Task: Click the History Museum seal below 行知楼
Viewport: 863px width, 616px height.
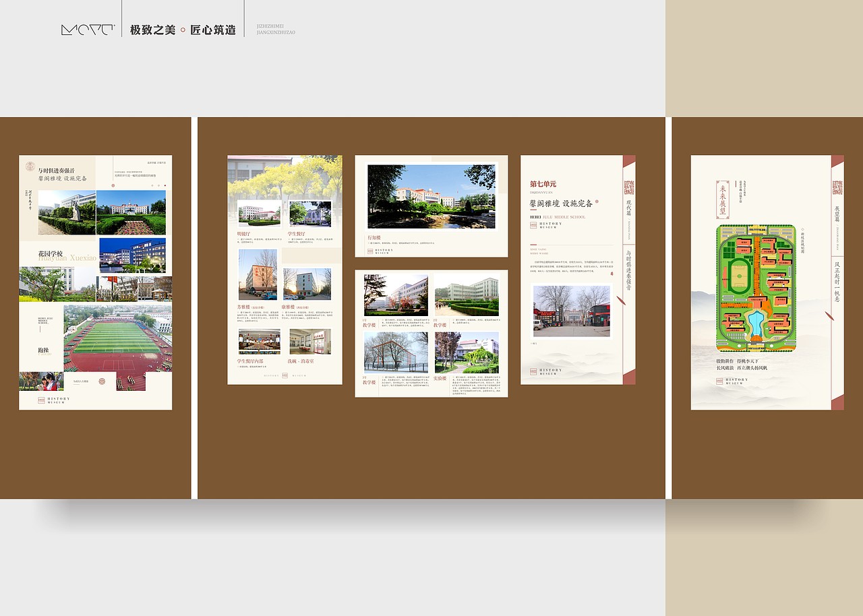Action: (x=370, y=251)
